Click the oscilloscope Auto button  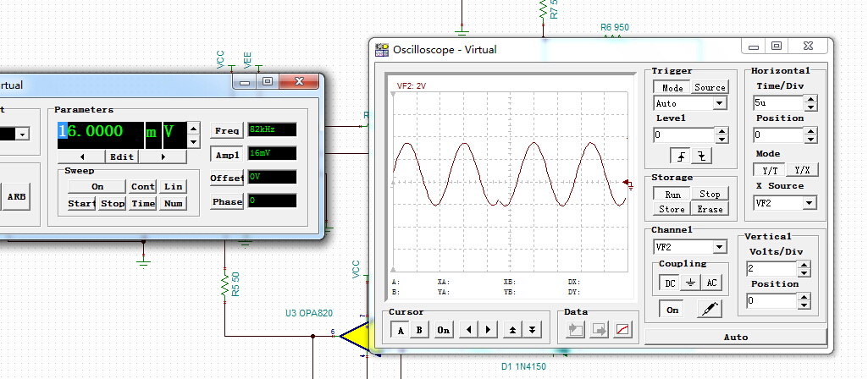tap(736, 337)
